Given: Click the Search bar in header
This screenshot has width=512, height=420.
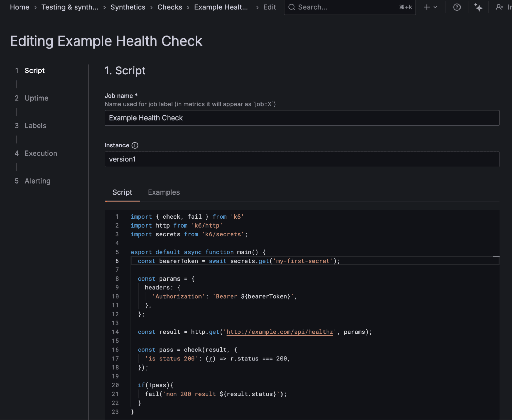Looking at the screenshot, I should coord(346,7).
